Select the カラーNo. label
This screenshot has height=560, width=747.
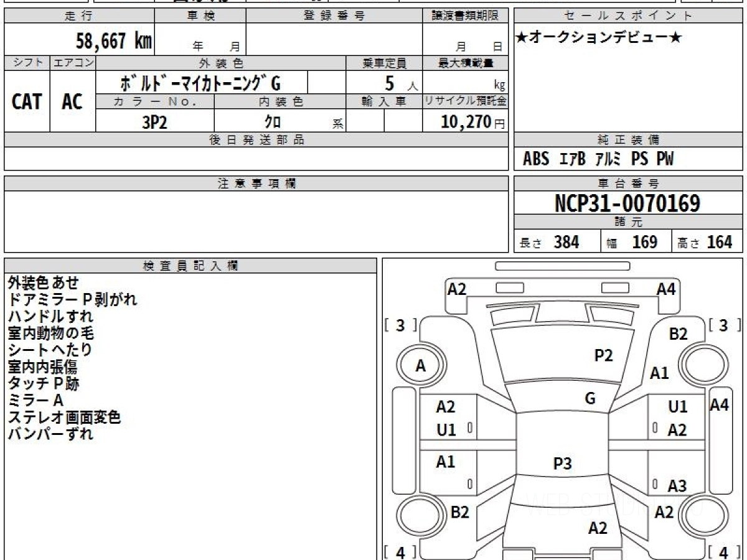click(x=155, y=101)
